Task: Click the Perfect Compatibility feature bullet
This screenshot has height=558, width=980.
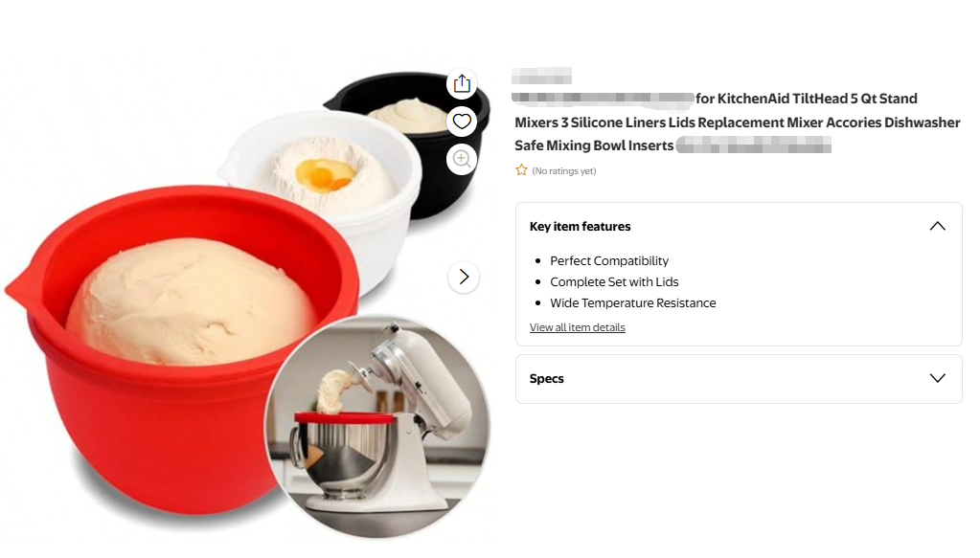Action: point(609,260)
